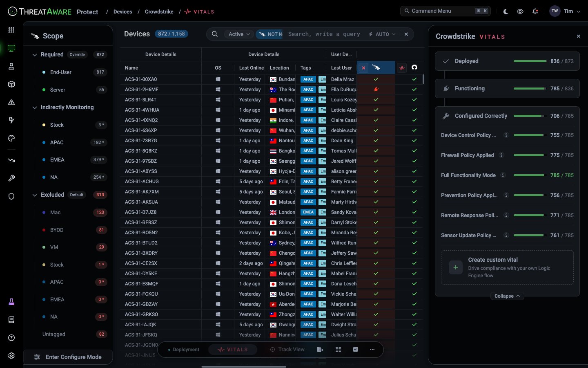
Task: Open the cube (software) icon in sidebar
Action: pyautogui.click(x=11, y=84)
